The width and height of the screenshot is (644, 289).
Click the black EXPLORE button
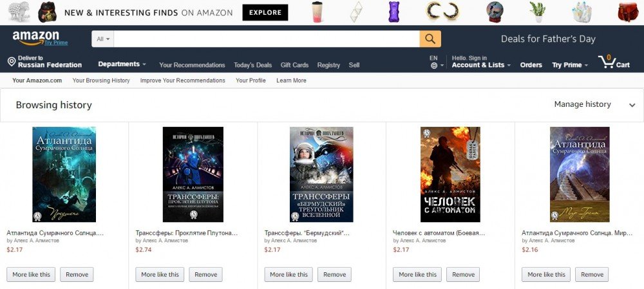coord(265,12)
